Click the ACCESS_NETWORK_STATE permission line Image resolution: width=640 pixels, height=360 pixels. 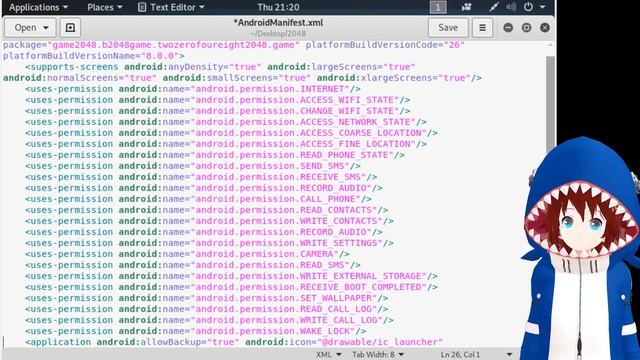coord(226,122)
